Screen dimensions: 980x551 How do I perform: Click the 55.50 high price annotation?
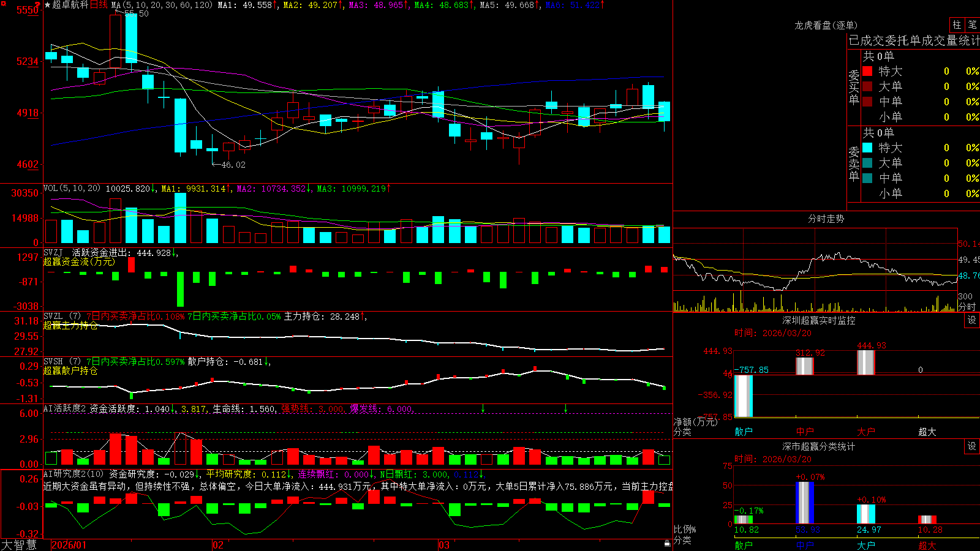(136, 13)
